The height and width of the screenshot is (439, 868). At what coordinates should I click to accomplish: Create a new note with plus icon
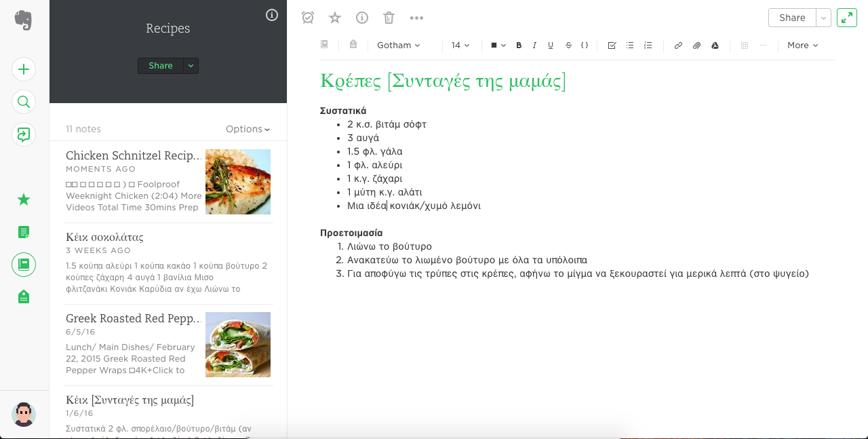(24, 69)
